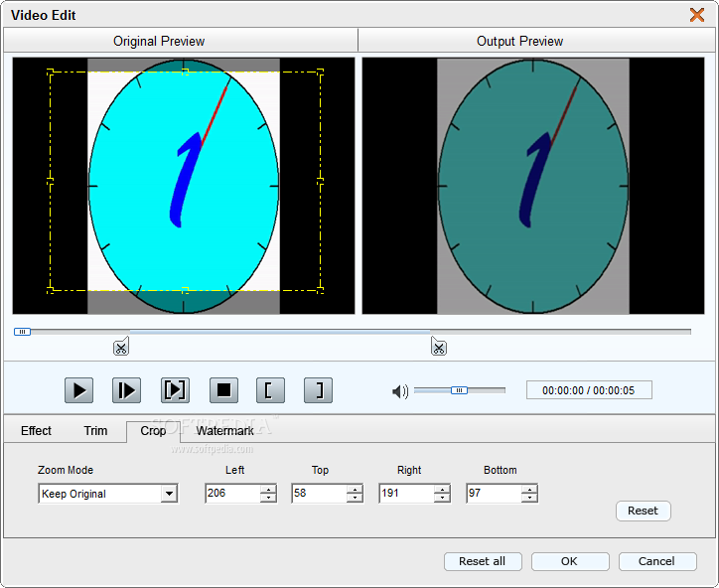Click the right scissors trim marker
This screenshot has width=719, height=588.
pyautogui.click(x=439, y=347)
